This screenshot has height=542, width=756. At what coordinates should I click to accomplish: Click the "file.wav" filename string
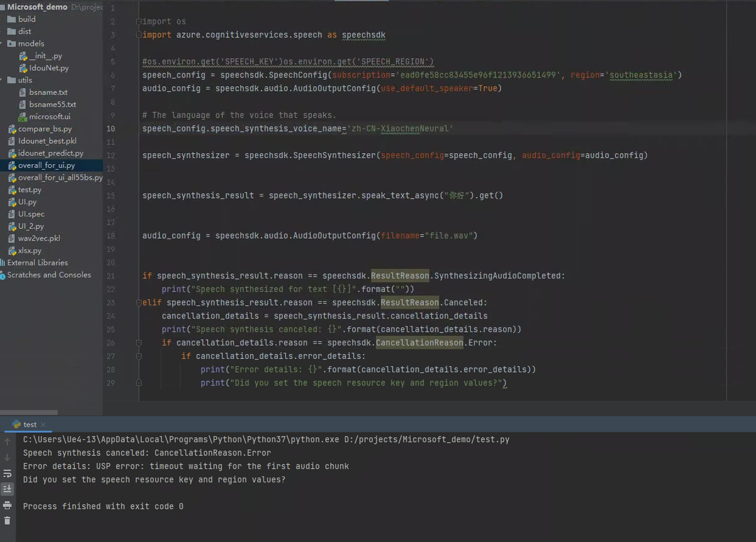coord(449,236)
